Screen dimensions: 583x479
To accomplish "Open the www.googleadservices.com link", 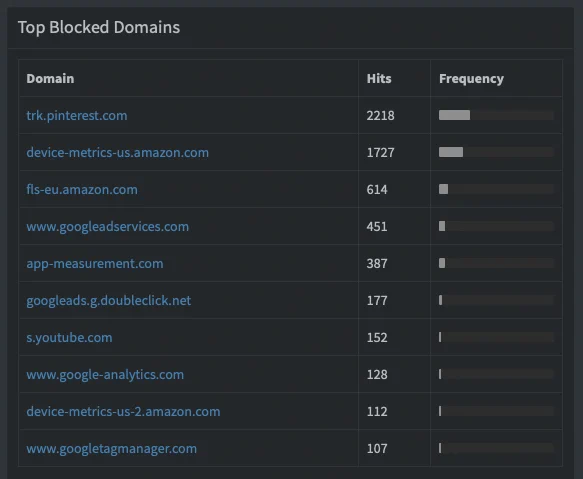I will pos(107,226).
